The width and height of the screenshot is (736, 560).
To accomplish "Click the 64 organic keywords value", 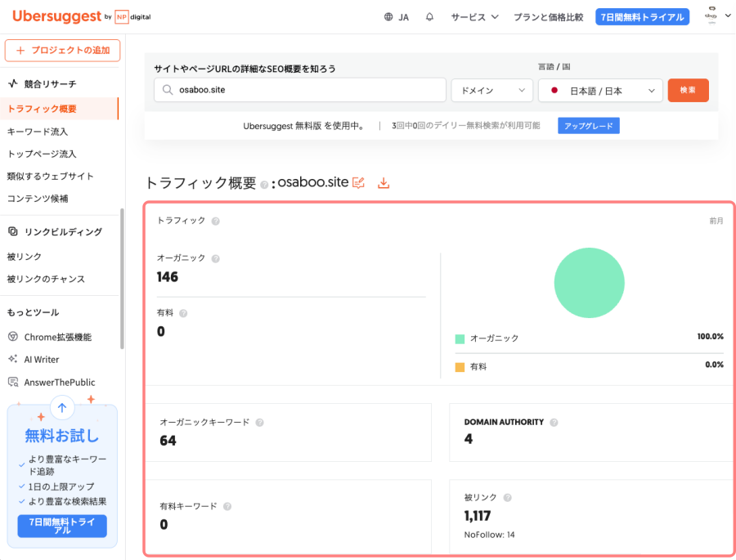I will 168,441.
